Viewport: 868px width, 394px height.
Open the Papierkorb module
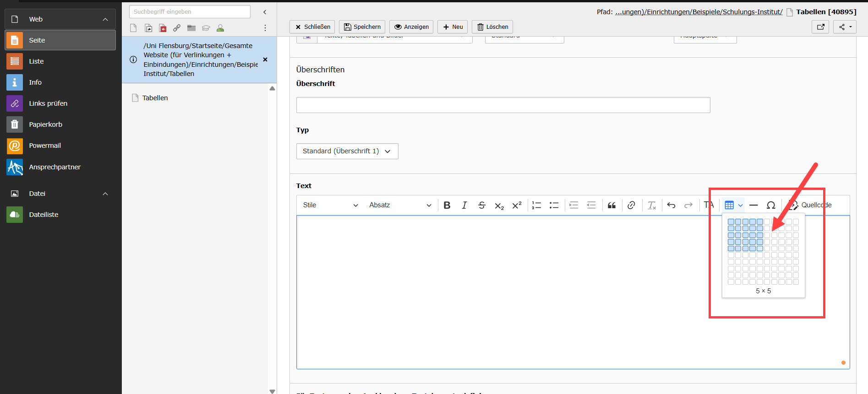point(45,124)
